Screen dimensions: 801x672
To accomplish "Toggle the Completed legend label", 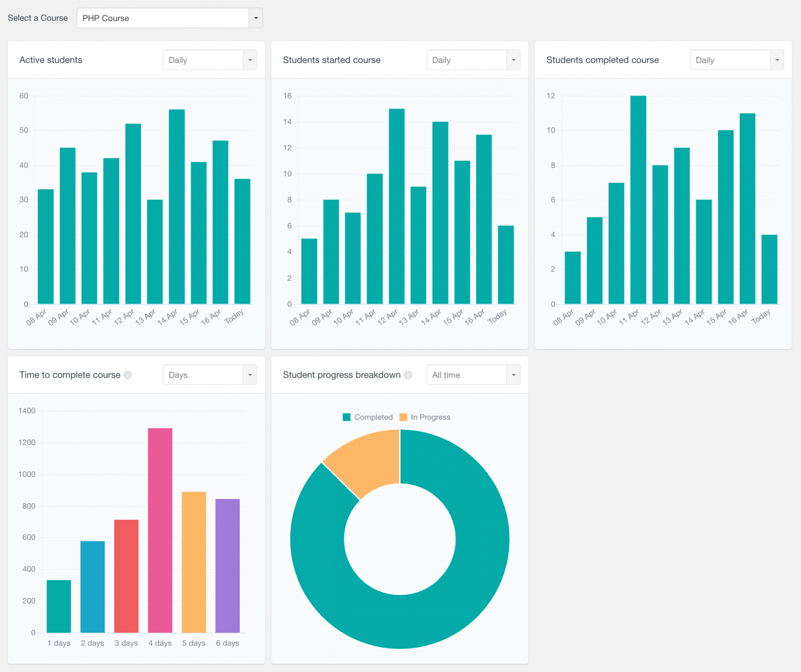I will coord(373,417).
